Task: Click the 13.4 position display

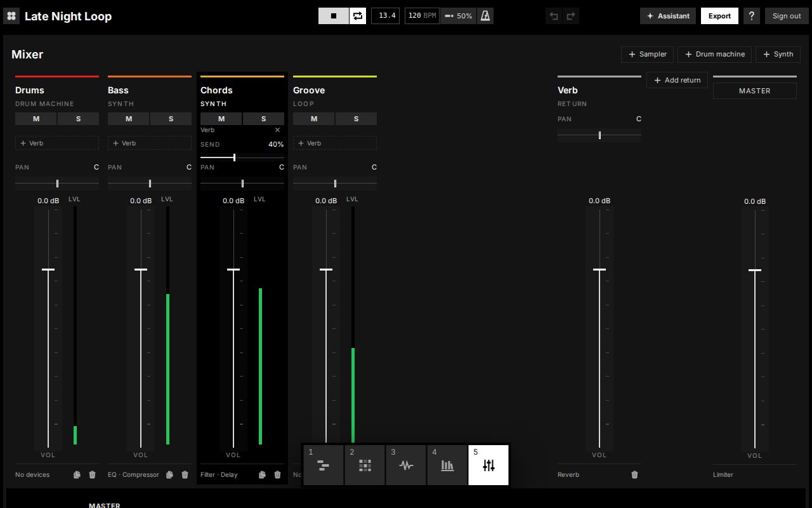Action: pyautogui.click(x=385, y=16)
